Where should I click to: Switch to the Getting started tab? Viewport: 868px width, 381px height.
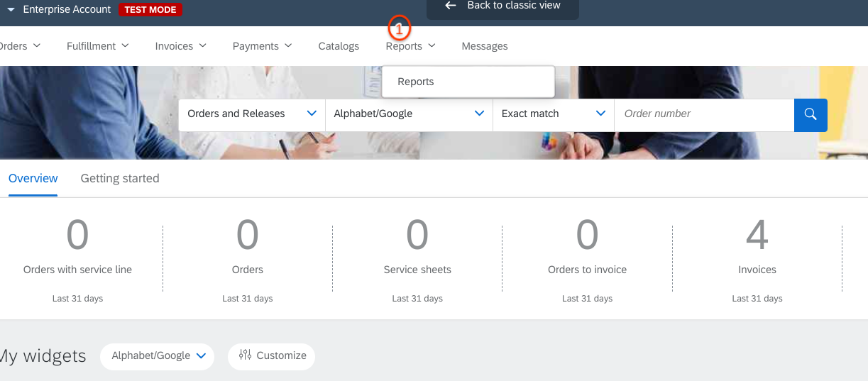click(x=120, y=178)
